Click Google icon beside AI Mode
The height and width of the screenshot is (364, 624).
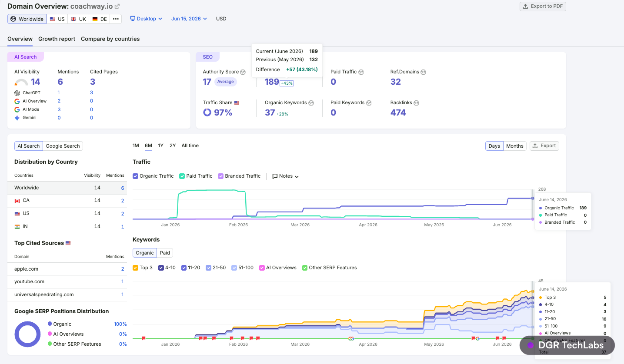[x=17, y=109]
